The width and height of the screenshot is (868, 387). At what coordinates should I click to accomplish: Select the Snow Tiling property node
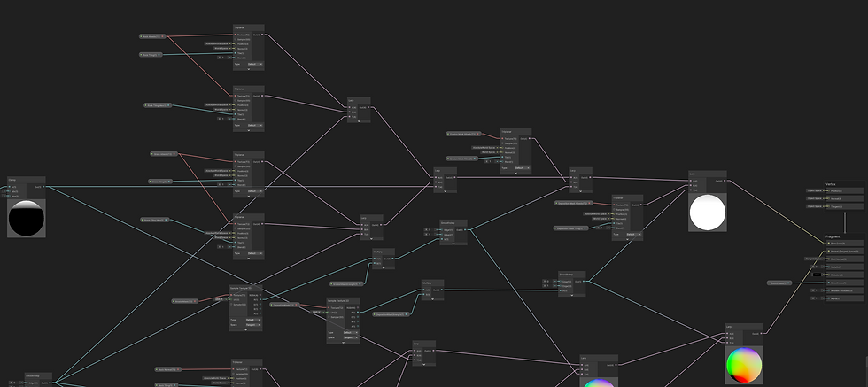click(x=160, y=181)
